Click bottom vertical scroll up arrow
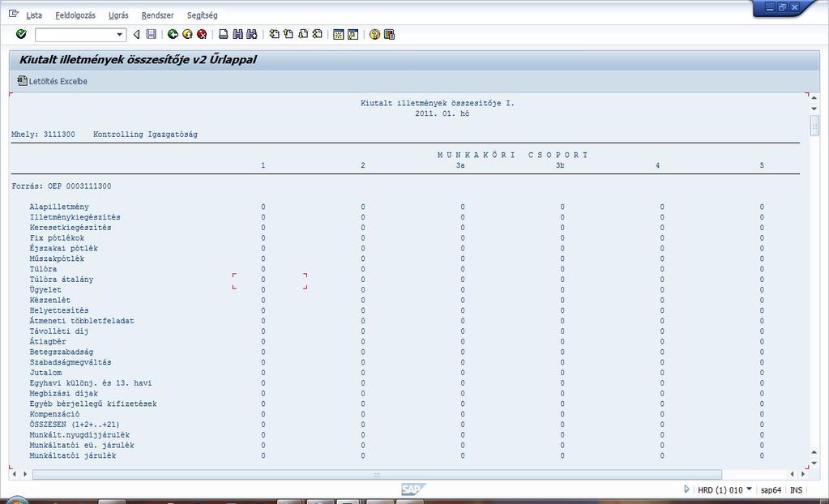 [x=814, y=453]
